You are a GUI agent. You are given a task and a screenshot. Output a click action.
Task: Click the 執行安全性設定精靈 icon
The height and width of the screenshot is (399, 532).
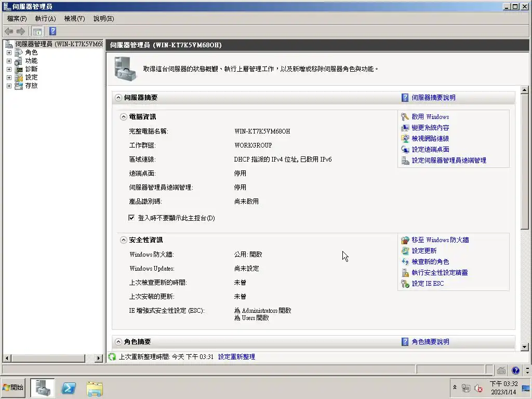tap(405, 272)
